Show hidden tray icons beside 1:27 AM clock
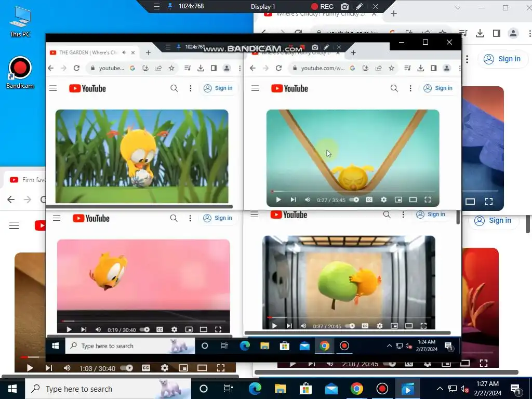The image size is (532, 399). [x=440, y=389]
